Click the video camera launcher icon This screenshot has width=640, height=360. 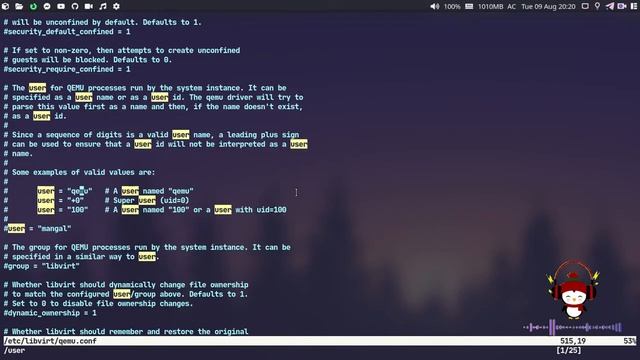(x=89, y=6)
